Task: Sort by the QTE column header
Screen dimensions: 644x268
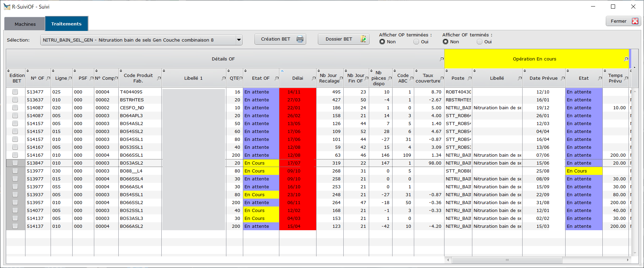Action: pos(234,78)
